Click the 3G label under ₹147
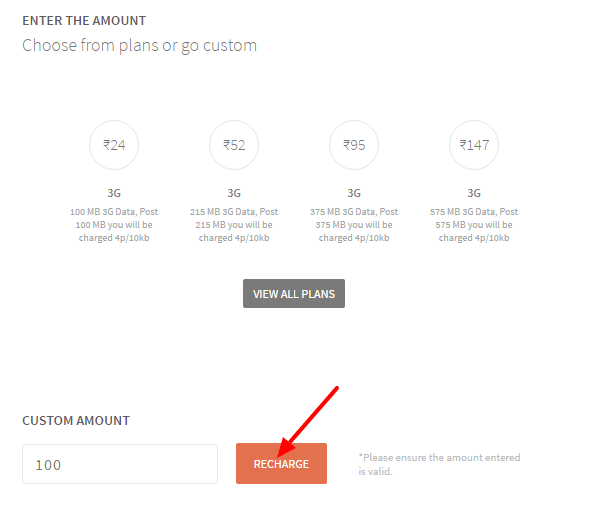The width and height of the screenshot is (589, 529). click(474, 193)
